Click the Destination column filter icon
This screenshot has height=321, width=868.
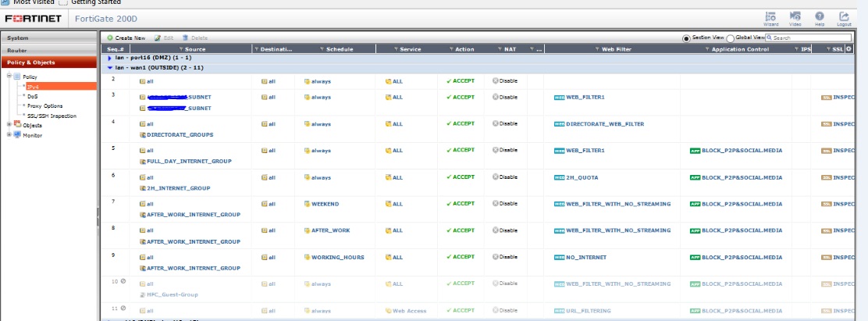(256, 49)
